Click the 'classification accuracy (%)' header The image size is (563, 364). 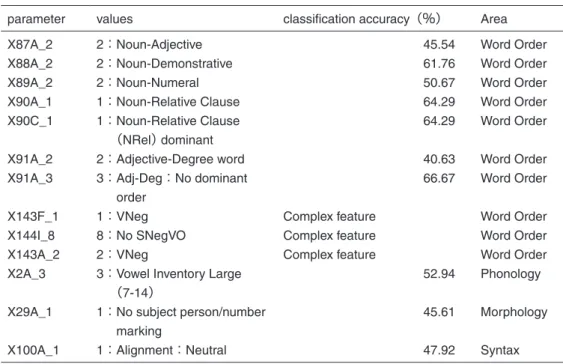(362, 19)
